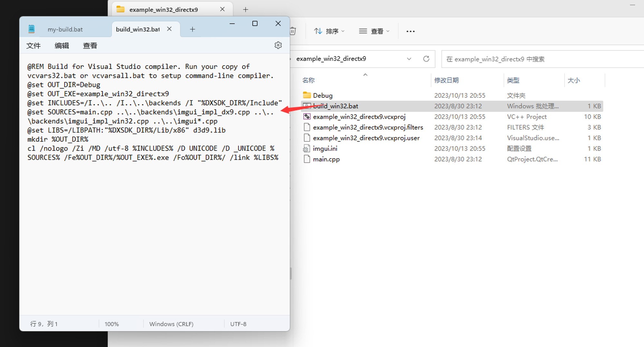Click the VC++ Project icon for vcxproj file
644x347 pixels.
[x=306, y=117]
